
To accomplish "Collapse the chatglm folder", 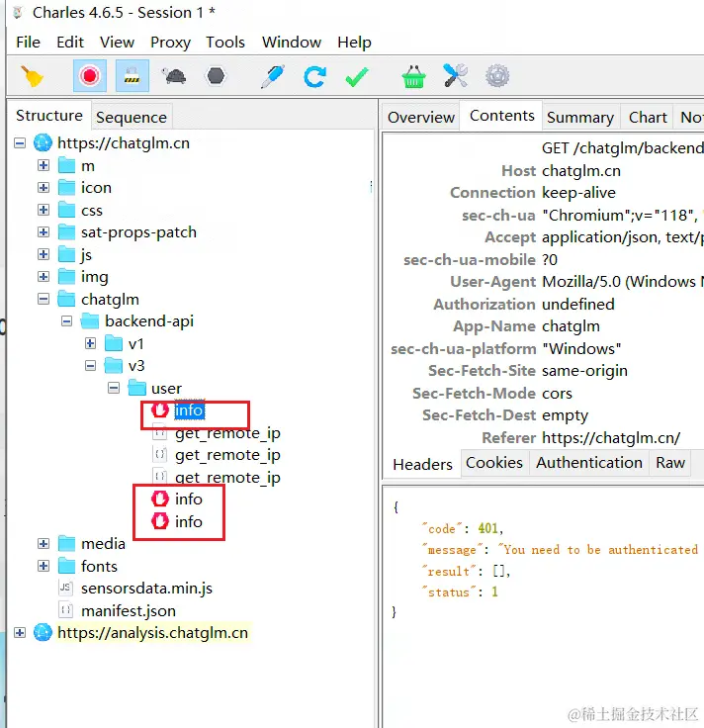I will click(44, 299).
